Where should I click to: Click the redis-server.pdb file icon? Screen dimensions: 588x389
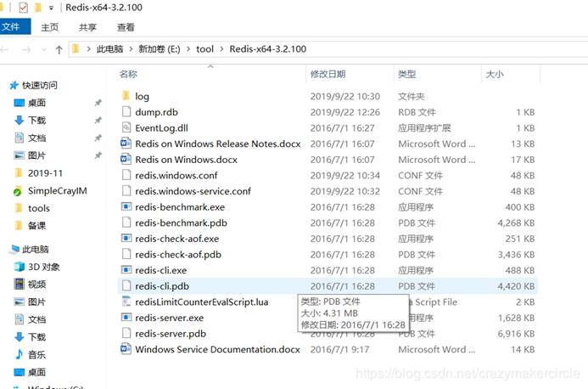click(x=126, y=334)
